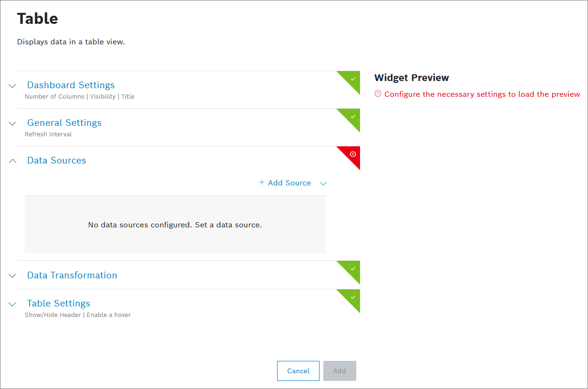This screenshot has width=588, height=389.
Task: Expand Table Settings using its chevron
Action: click(12, 304)
